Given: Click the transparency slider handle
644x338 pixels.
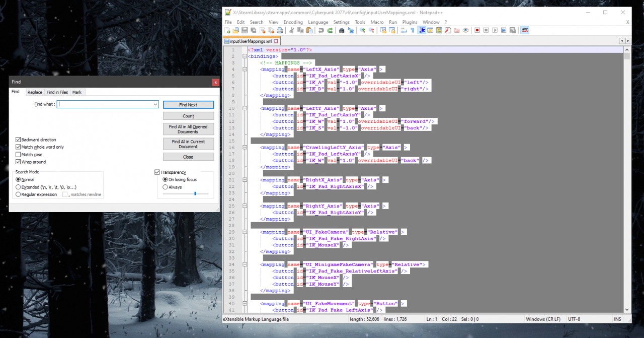Looking at the screenshot, I should (195, 193).
